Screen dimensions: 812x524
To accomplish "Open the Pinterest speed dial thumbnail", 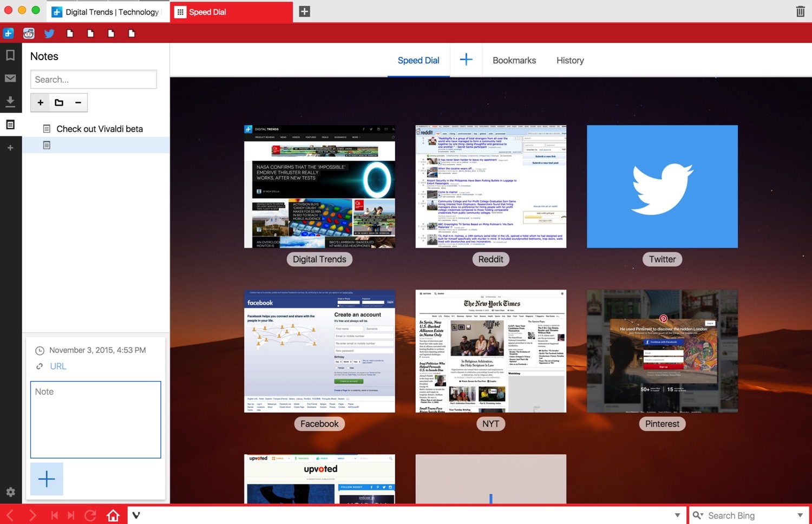I will coord(662,351).
